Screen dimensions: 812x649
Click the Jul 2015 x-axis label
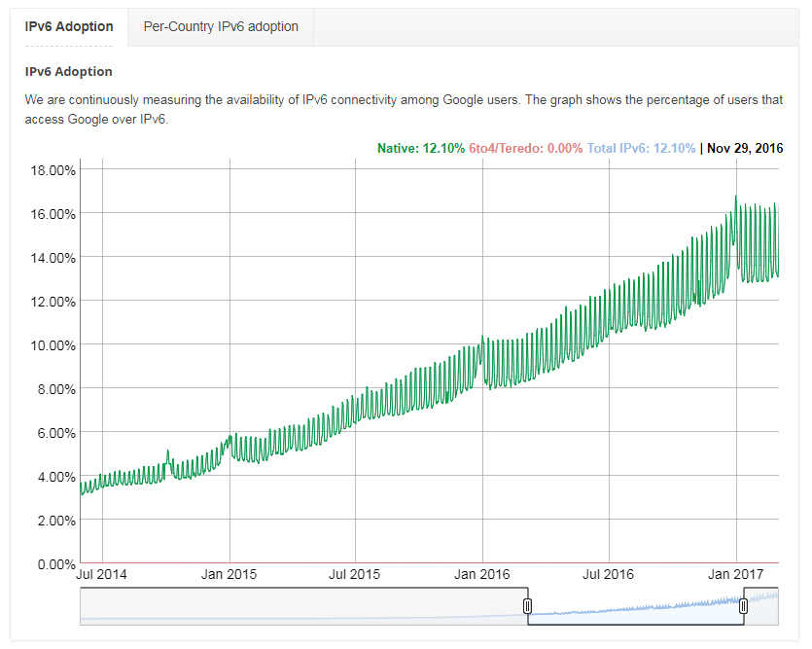[x=355, y=574]
